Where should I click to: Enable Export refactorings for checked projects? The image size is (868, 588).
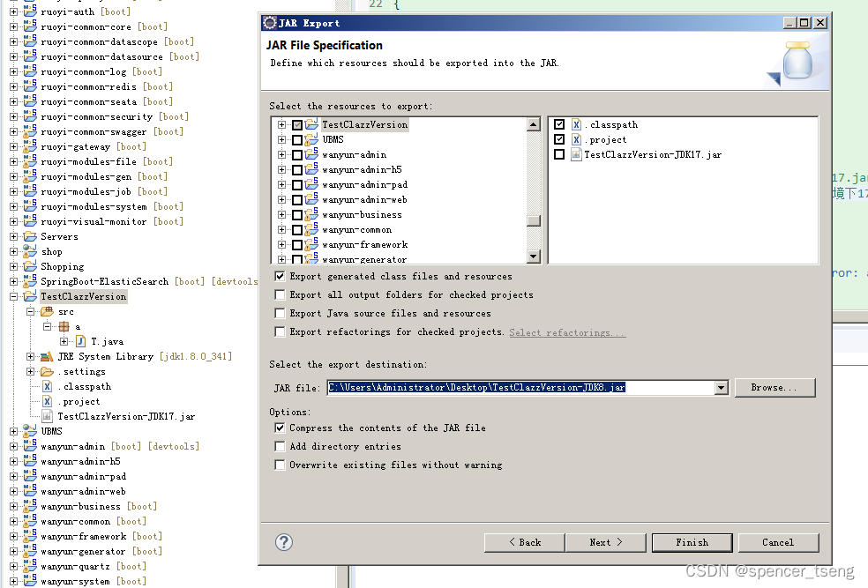(x=281, y=331)
